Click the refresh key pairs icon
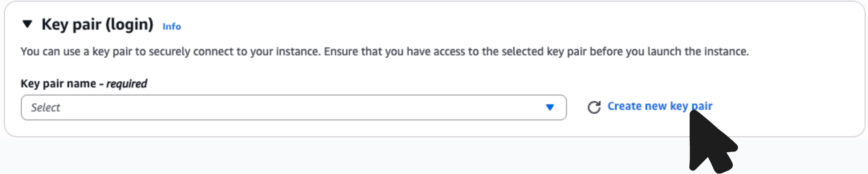Screen dimensions: 868x174 (x=594, y=107)
